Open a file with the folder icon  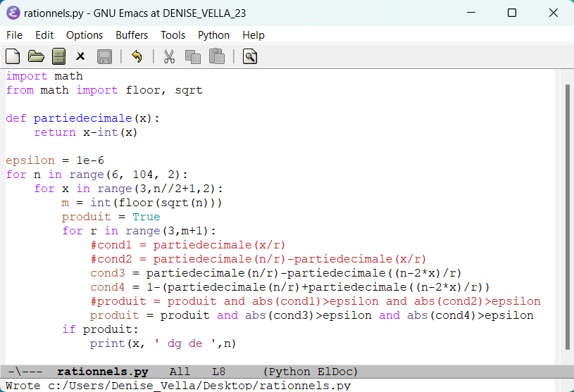(36, 56)
